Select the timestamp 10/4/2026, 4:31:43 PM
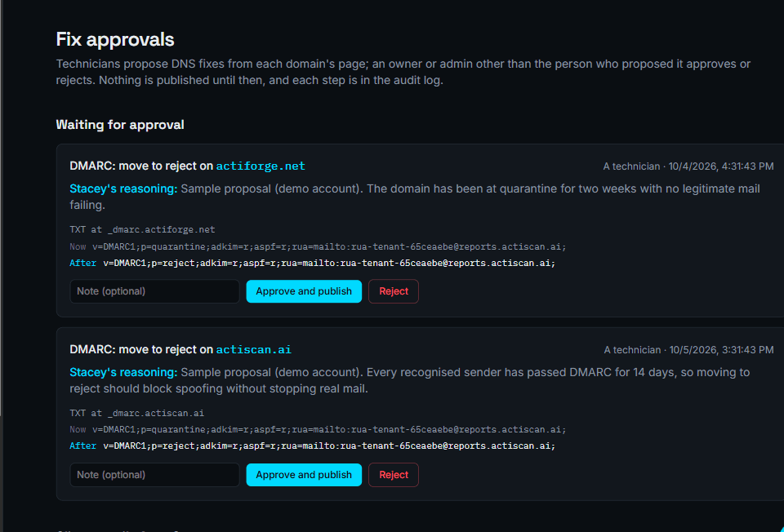784x532 pixels. [721, 166]
